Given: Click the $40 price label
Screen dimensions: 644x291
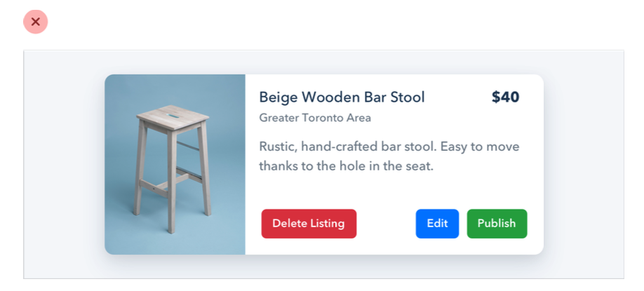Looking at the screenshot, I should 505,97.
